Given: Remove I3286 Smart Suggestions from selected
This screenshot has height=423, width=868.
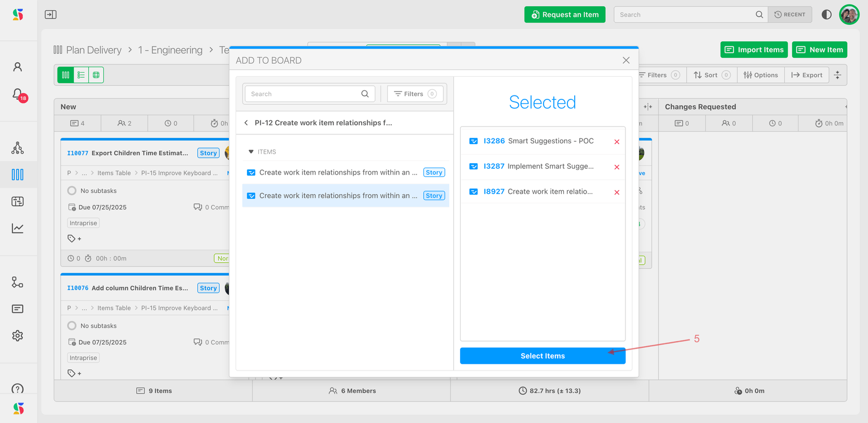Looking at the screenshot, I should click(617, 142).
